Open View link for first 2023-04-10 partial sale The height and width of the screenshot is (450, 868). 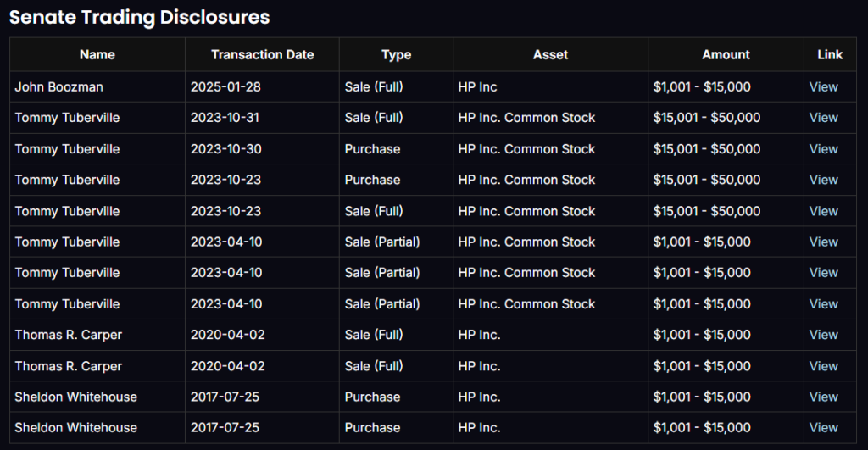[823, 242]
